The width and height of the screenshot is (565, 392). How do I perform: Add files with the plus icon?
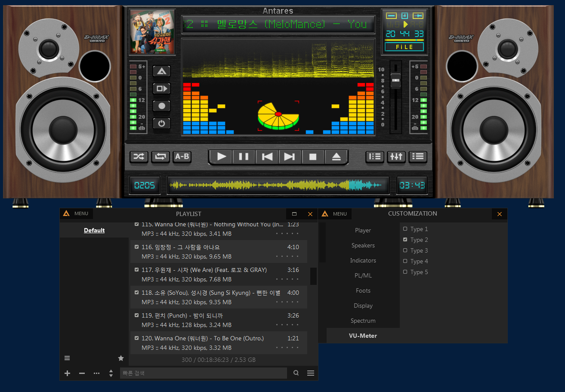[67, 373]
